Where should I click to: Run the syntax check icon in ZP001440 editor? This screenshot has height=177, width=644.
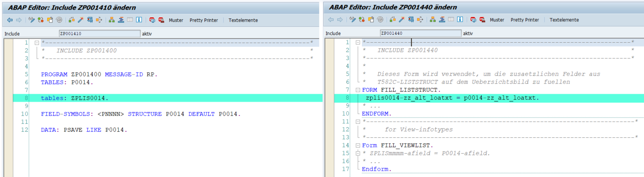(393, 20)
